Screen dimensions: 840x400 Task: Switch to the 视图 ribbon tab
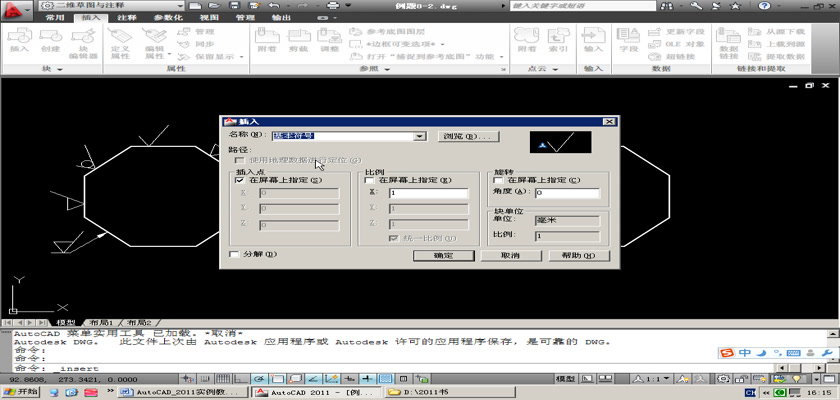tap(209, 18)
